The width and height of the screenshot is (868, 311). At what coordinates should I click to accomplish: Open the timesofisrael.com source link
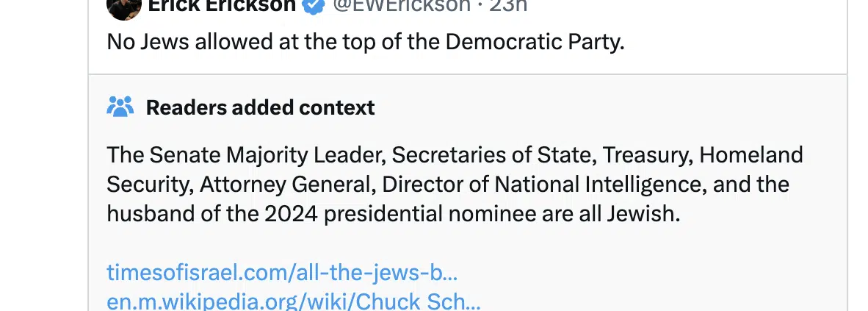pyautogui.click(x=282, y=273)
